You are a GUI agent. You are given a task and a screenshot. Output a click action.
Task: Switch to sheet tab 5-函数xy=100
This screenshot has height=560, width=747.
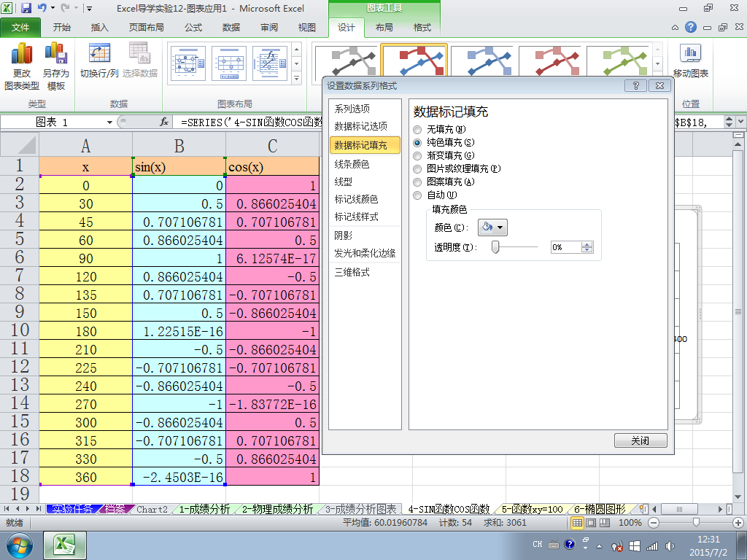click(x=532, y=509)
